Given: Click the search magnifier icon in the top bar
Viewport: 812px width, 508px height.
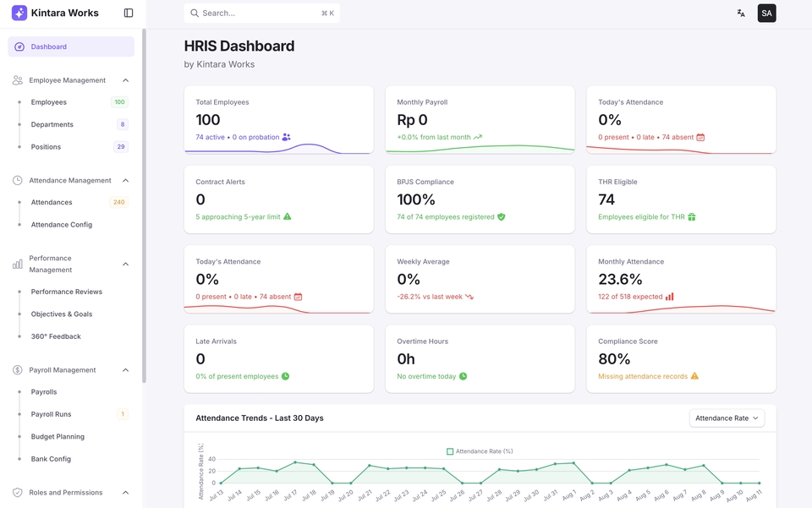Looking at the screenshot, I should click(x=194, y=14).
